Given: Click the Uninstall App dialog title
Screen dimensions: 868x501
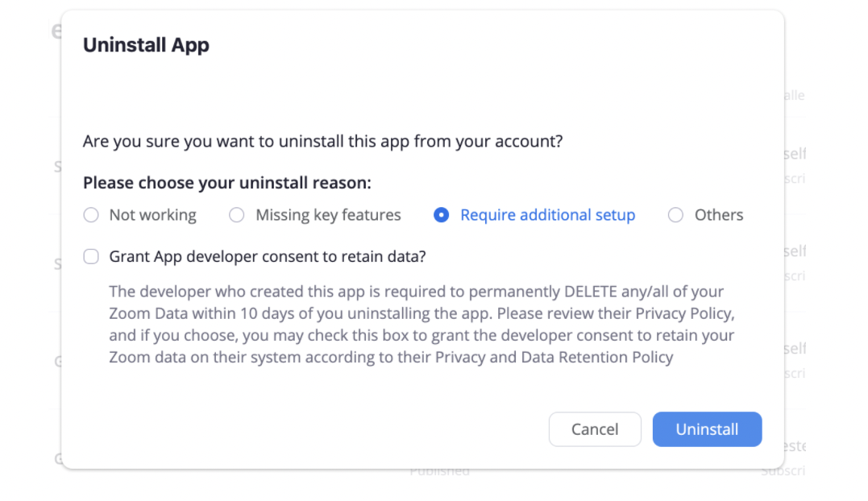Looking at the screenshot, I should (x=146, y=45).
